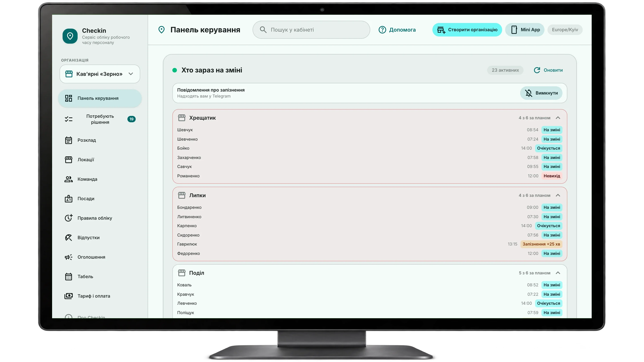Screen dimensions: 644x362
Task: Turn off late notifications with Вимкнути
Action: pos(541,93)
